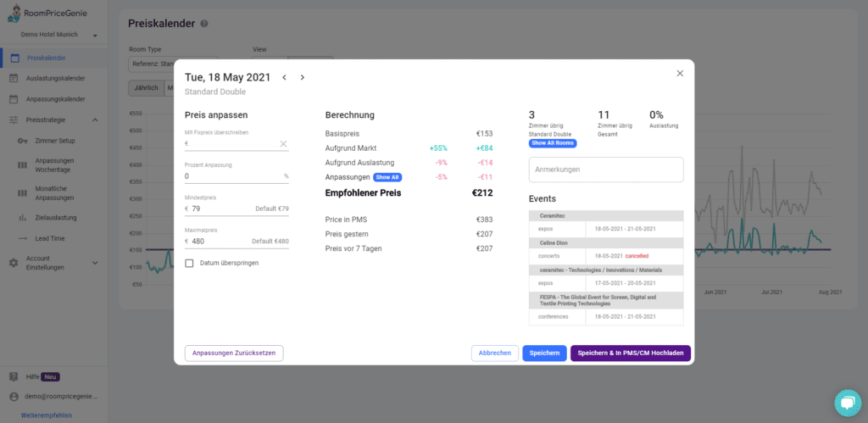Click the Account Einstellungen gear icon
868x423 pixels.
tap(14, 262)
